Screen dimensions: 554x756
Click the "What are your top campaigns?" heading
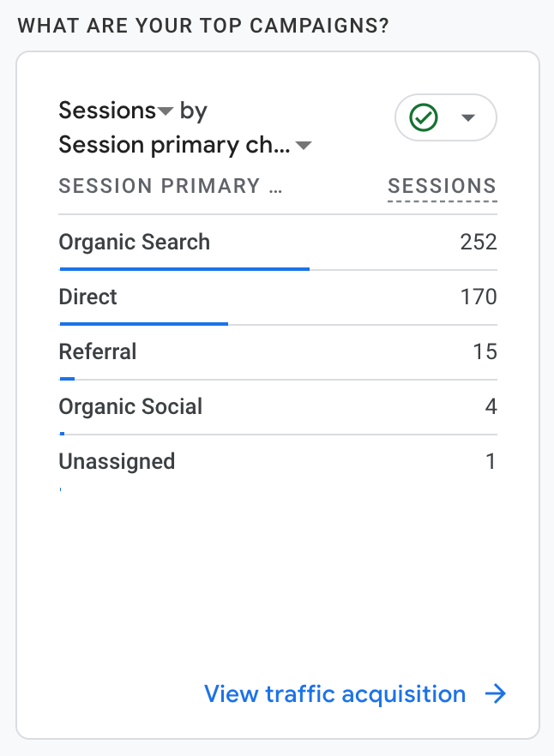[x=202, y=25]
